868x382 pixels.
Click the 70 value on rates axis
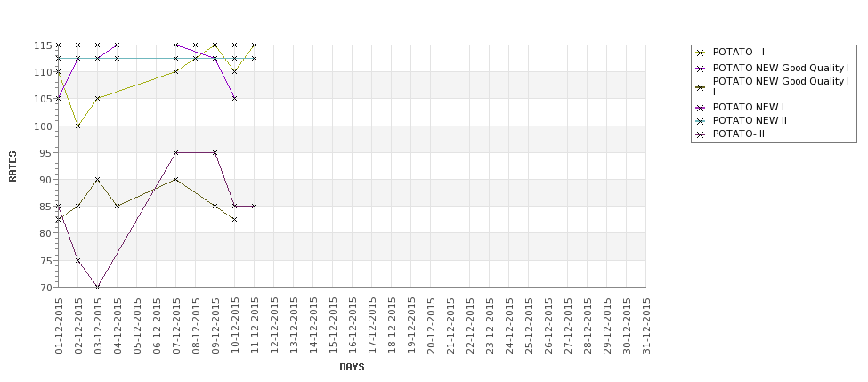pos(47,288)
